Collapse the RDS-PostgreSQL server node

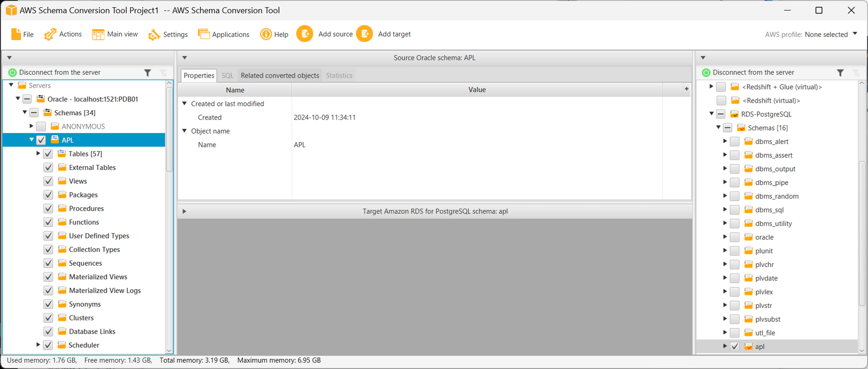point(711,114)
